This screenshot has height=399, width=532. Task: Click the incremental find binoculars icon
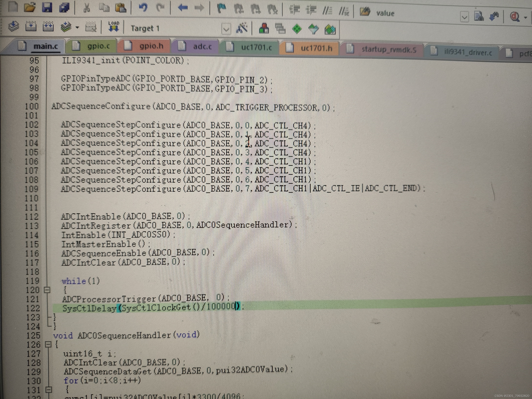tap(494, 17)
